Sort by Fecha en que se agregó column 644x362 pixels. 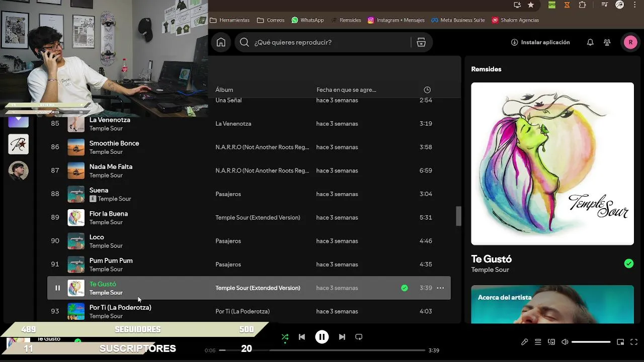[346, 90]
